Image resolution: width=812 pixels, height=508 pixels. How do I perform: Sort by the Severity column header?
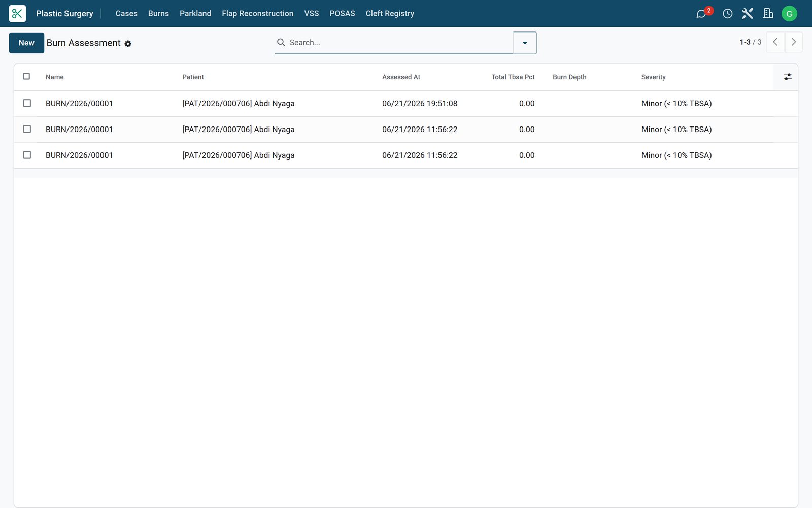[653, 77]
